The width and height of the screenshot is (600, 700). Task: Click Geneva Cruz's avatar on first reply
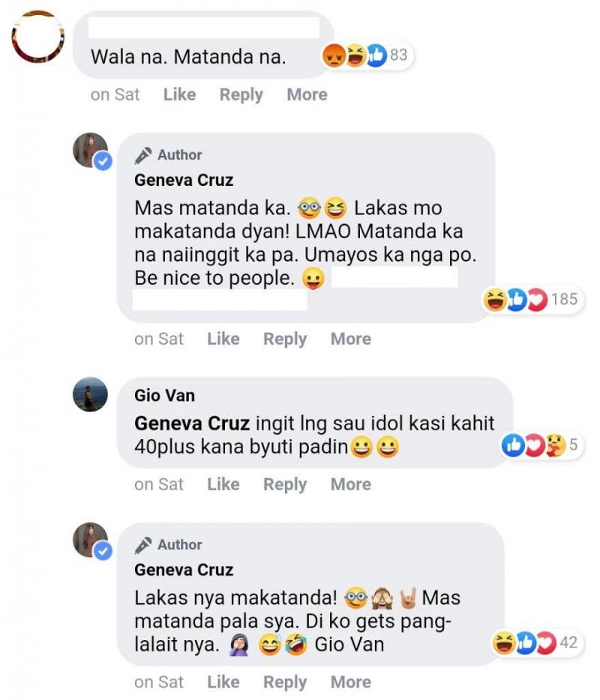coord(91,150)
